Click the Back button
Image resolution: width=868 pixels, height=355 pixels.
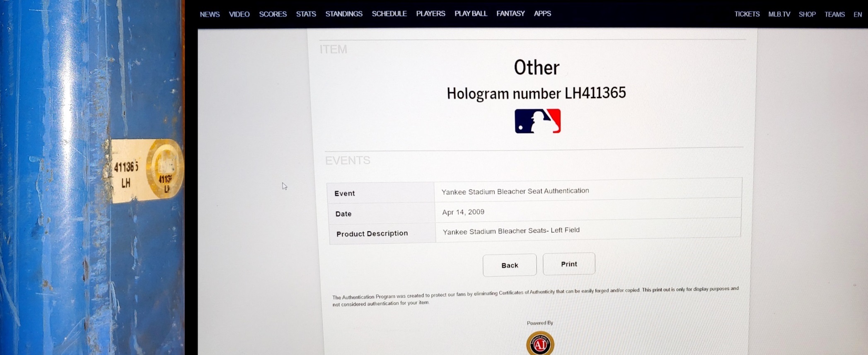click(x=510, y=265)
